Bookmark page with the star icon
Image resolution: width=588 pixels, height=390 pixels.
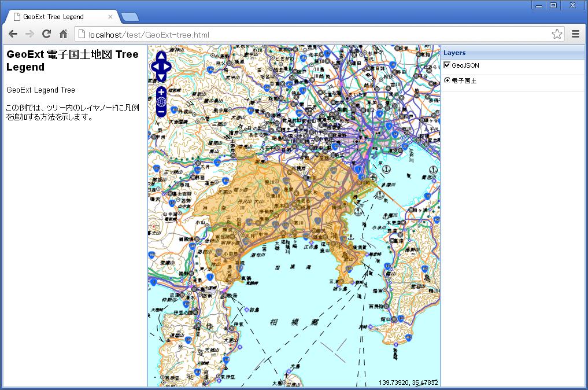[x=557, y=34]
